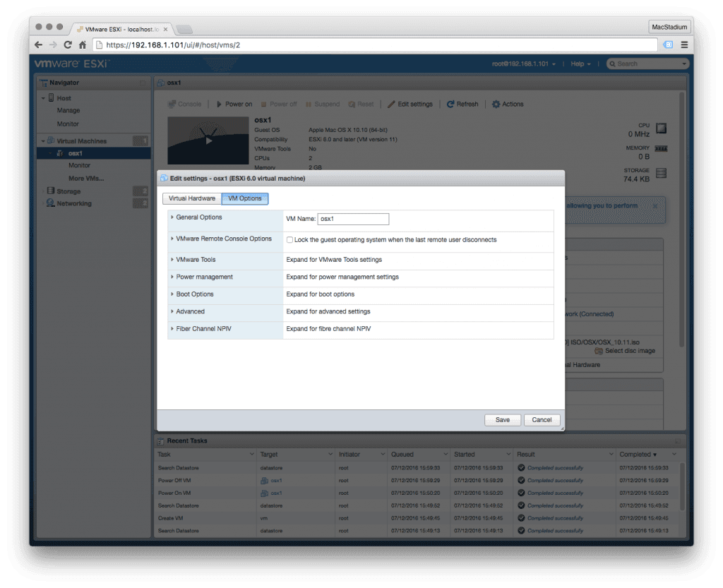Save the VM settings changes
The width and height of the screenshot is (723, 588).
point(502,419)
